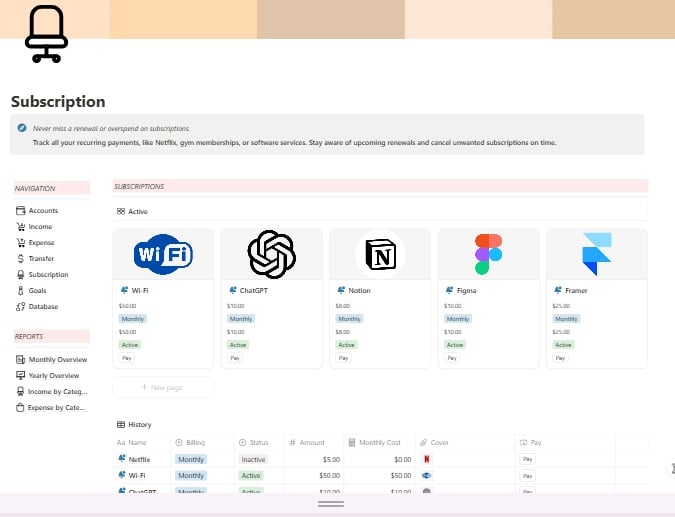Click Inactive status in Netflix row
This screenshot has height=517, width=675.
[x=253, y=459]
